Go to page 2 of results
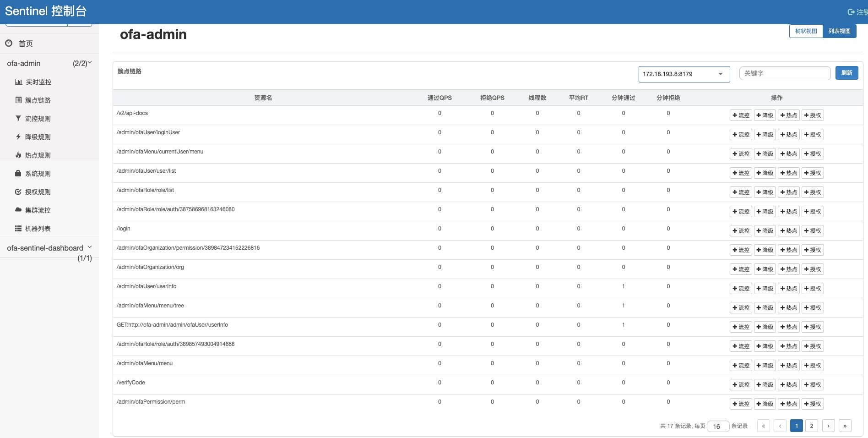The height and width of the screenshot is (438, 868). (x=812, y=426)
